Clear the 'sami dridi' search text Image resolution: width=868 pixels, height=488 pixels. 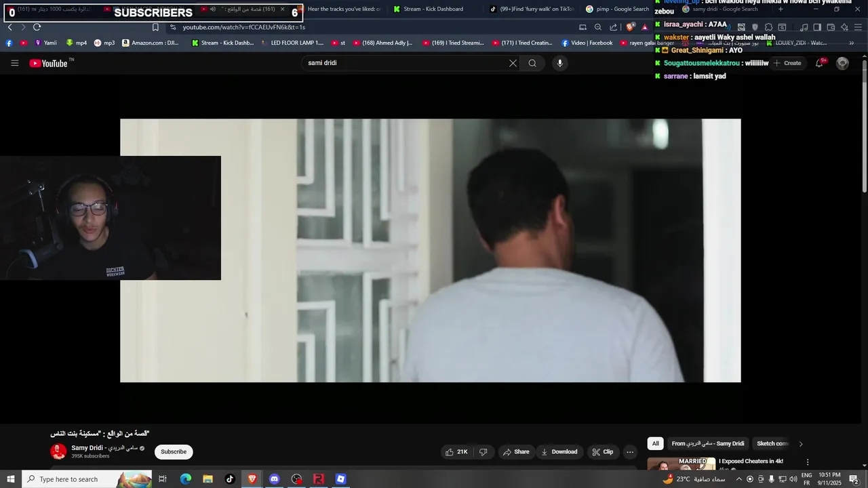[x=513, y=63]
